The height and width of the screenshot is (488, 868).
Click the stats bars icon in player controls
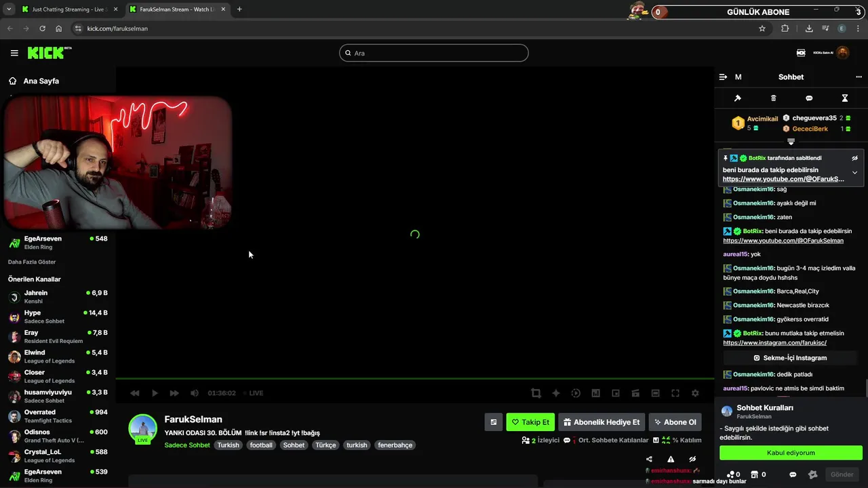[595, 393]
